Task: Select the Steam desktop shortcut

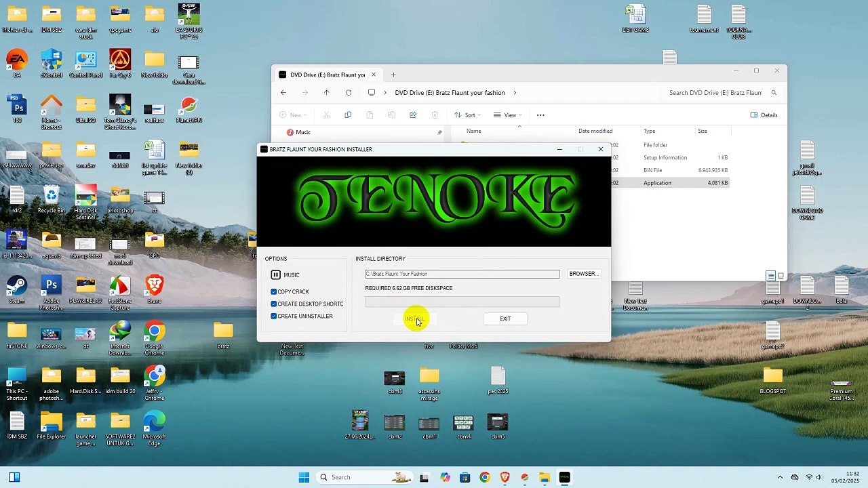Action: (17, 289)
